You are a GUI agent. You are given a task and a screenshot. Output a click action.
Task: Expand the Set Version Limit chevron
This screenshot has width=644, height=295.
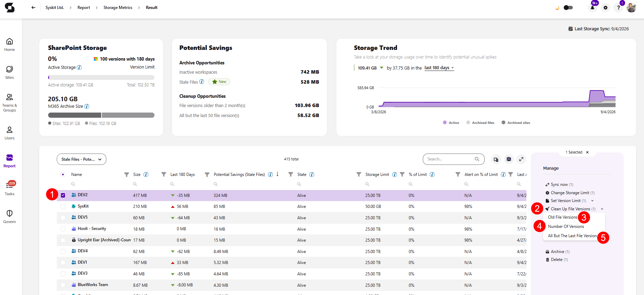(592, 201)
